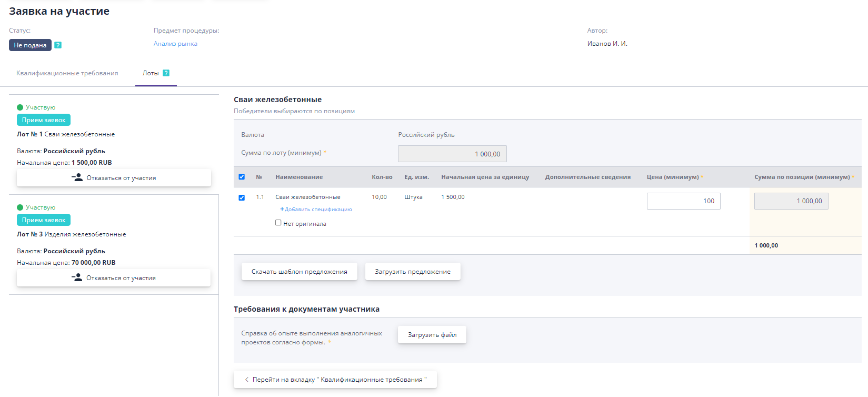Click the 'Сумма по лоту' field
Screen dimensions: 868x397
click(452, 154)
